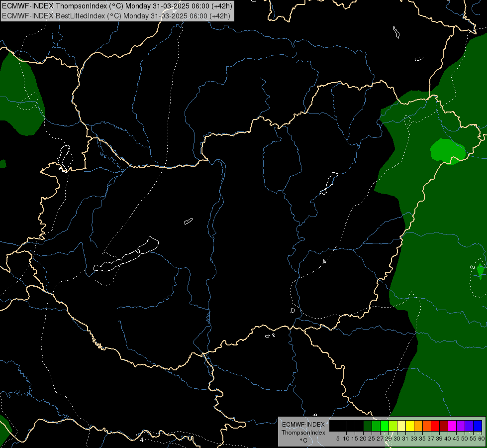Click legend tick value '10'
Viewport: 487px width, 448px height.
pyautogui.click(x=346, y=439)
